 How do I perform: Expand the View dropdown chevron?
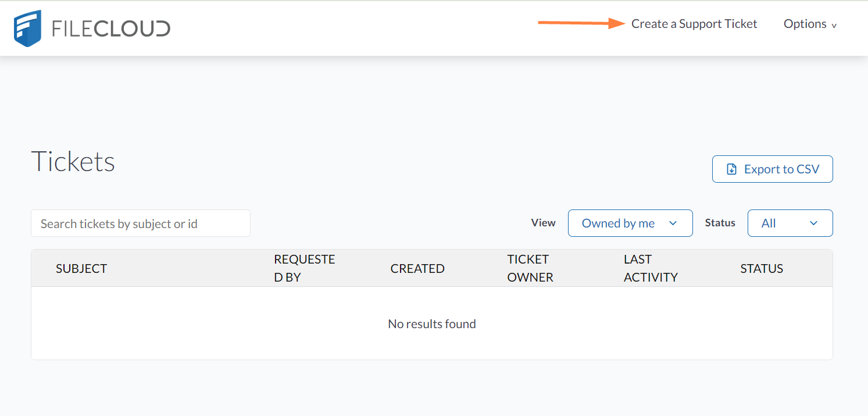673,223
